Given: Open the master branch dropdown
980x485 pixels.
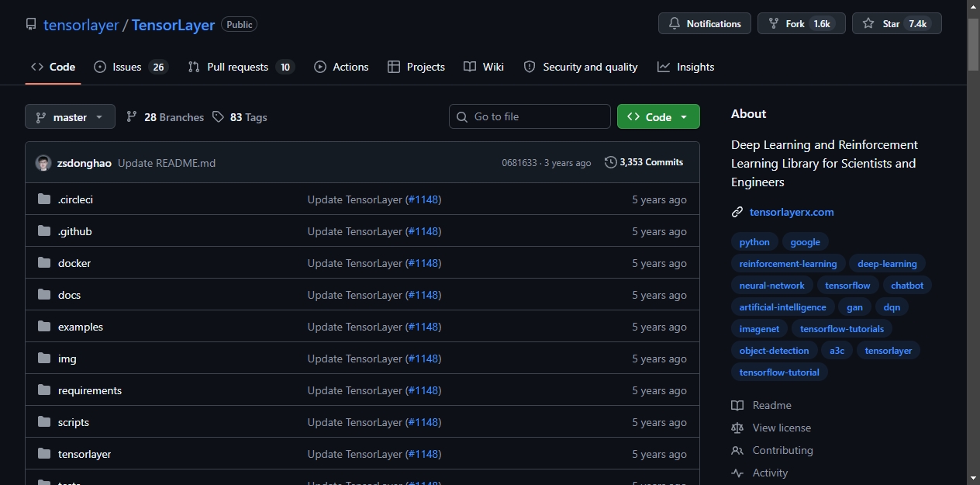Looking at the screenshot, I should pyautogui.click(x=70, y=117).
